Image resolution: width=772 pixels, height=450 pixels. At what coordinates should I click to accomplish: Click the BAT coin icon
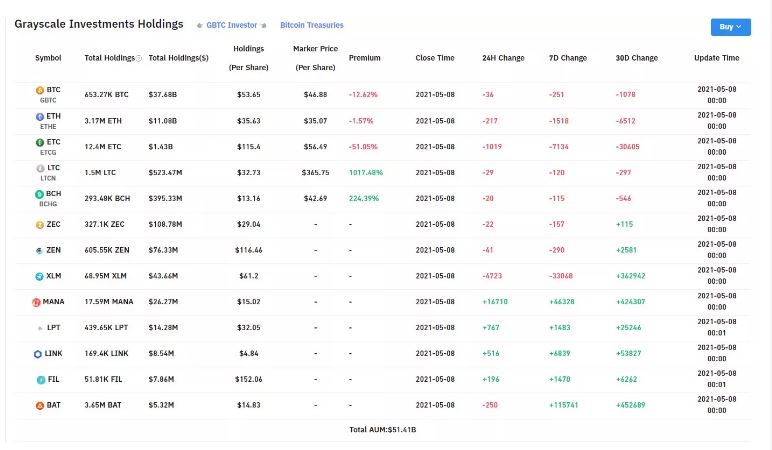tap(40, 406)
